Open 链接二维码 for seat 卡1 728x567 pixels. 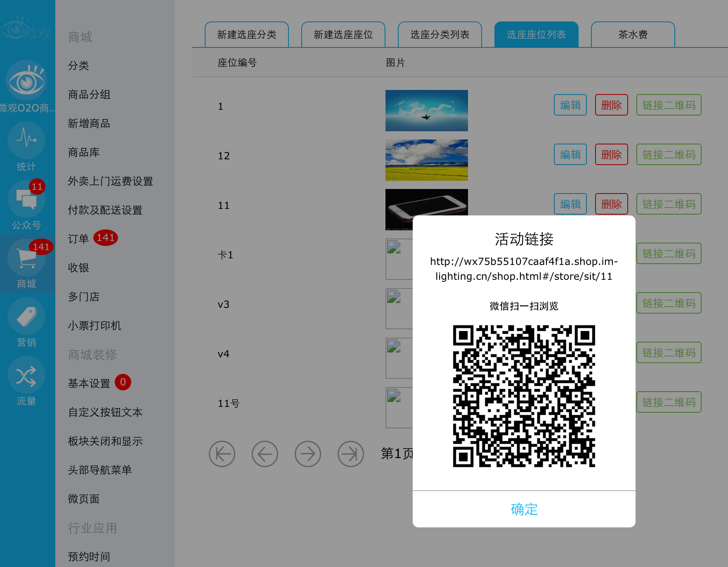point(669,253)
